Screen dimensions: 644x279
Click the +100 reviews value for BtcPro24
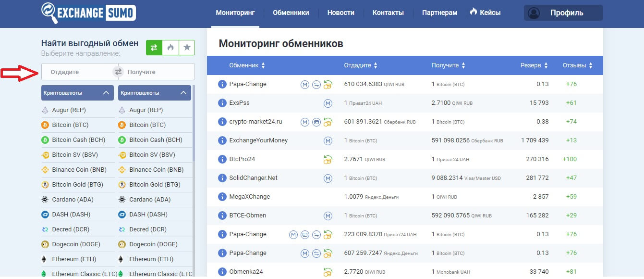tap(571, 159)
